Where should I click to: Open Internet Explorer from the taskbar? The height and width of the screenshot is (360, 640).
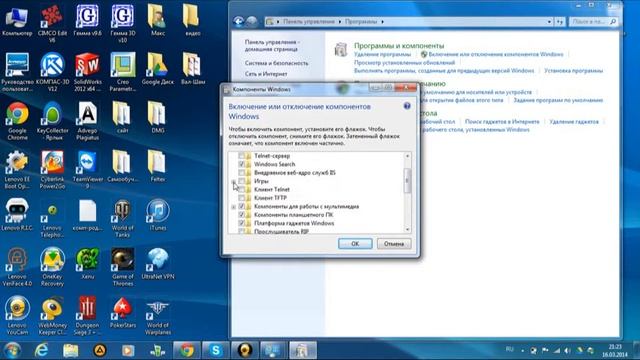click(41, 350)
